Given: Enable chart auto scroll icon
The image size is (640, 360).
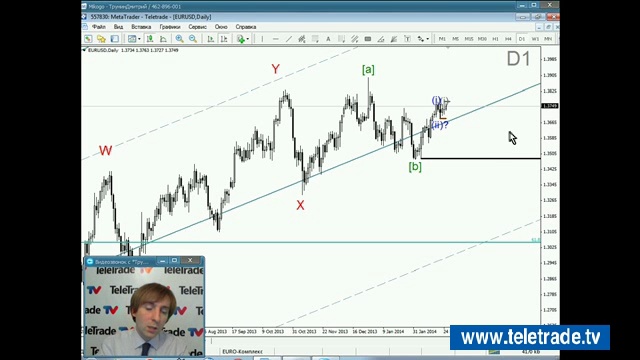Looking at the screenshot, I should tap(211, 39).
